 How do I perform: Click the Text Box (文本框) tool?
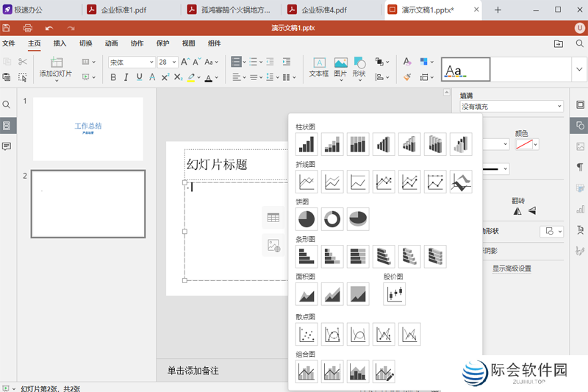coord(318,68)
